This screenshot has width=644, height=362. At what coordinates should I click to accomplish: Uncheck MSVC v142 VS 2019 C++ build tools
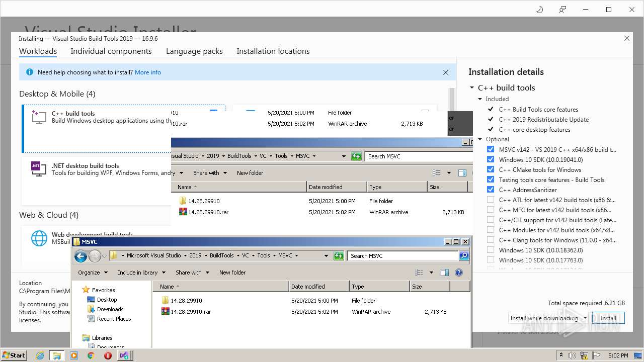(x=491, y=149)
